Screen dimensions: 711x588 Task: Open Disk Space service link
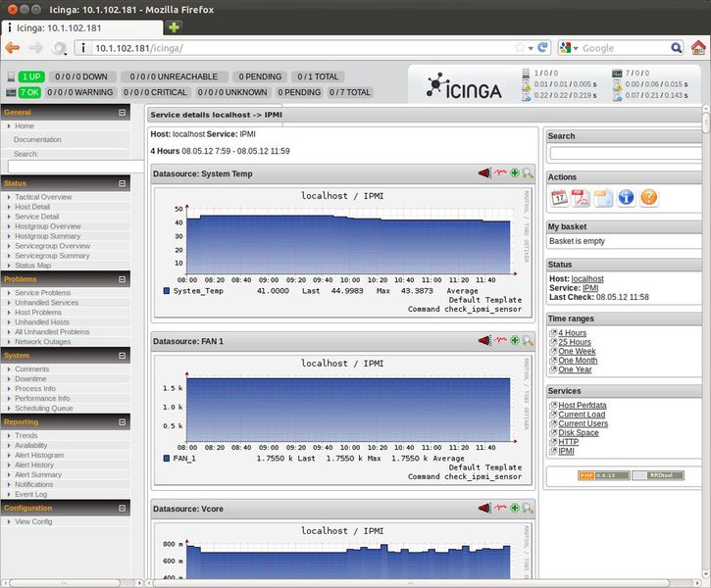(x=579, y=432)
